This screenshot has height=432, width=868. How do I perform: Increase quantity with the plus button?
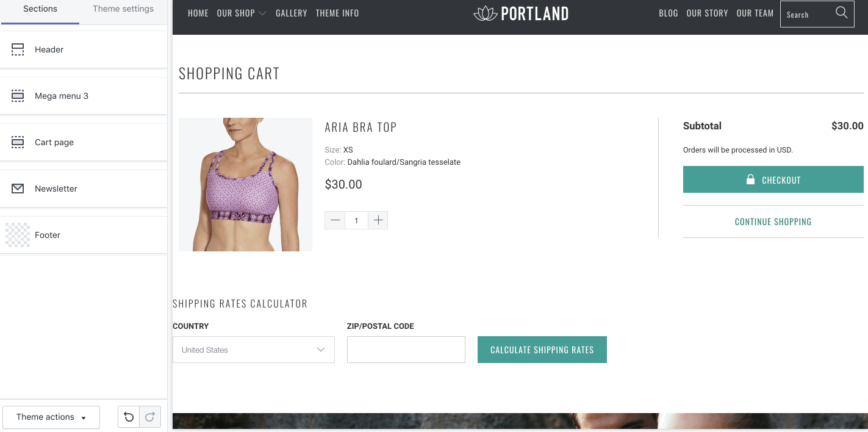pyautogui.click(x=378, y=220)
